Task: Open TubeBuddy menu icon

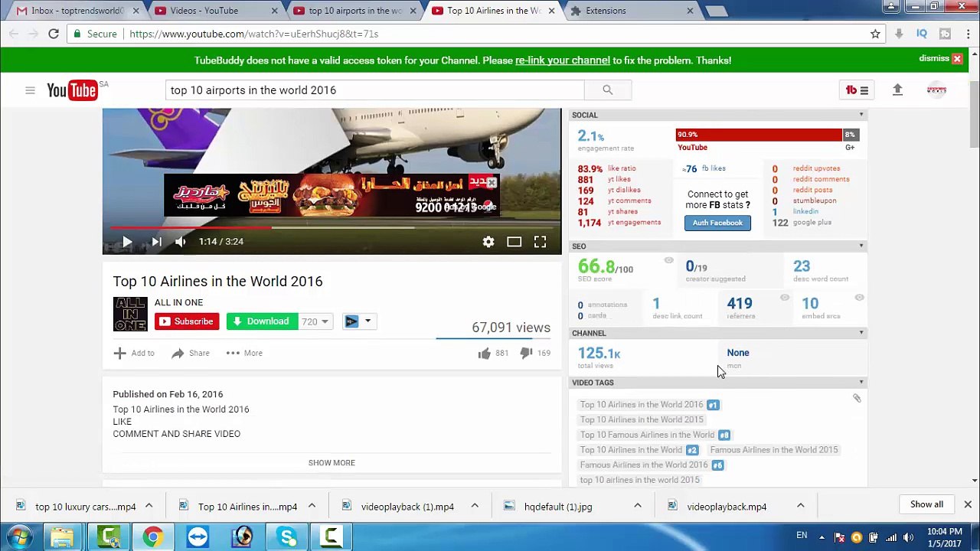Action: [857, 90]
